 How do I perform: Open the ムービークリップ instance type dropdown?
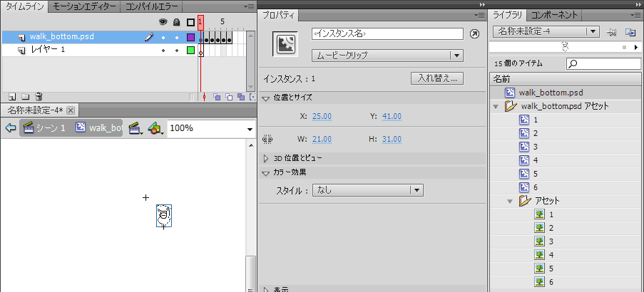[x=456, y=56]
